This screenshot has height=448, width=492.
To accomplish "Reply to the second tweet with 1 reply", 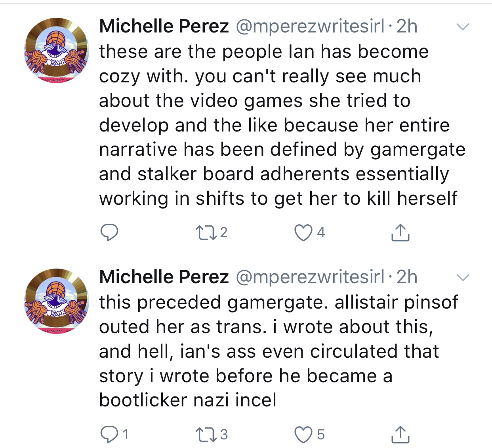I will click(114, 435).
